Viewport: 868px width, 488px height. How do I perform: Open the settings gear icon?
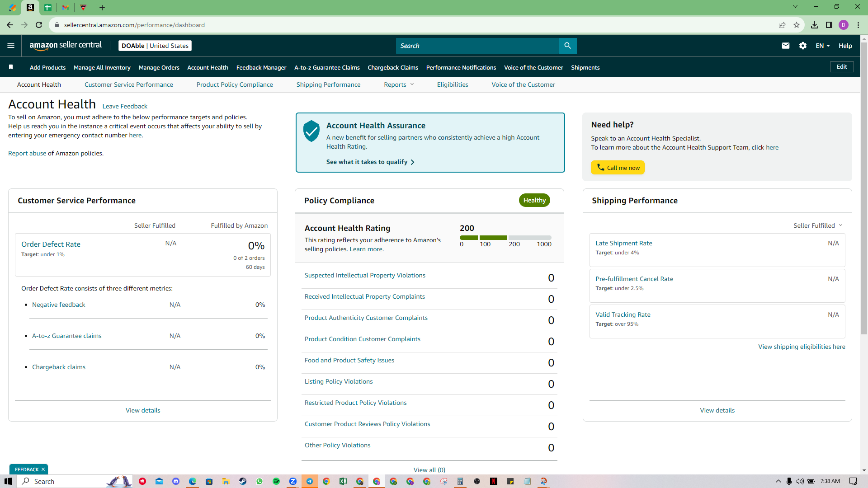(803, 46)
